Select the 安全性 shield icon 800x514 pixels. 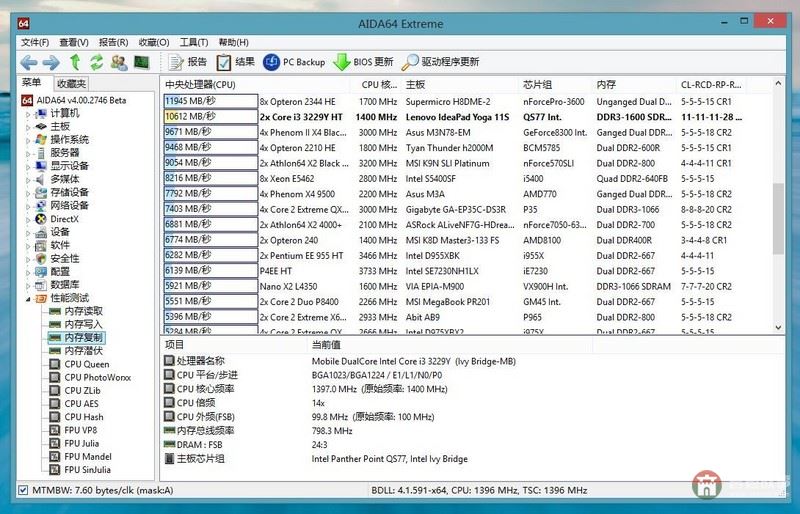[x=41, y=259]
